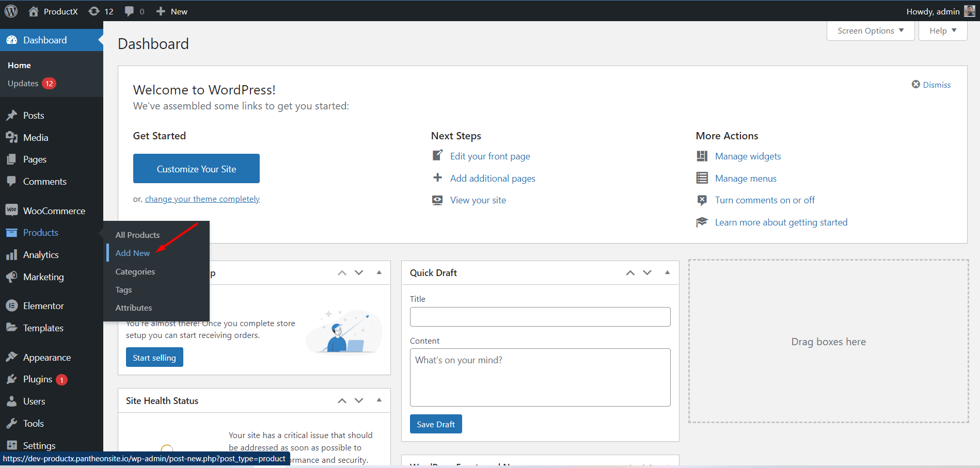Dismiss the Welcome to WordPress panel
Screen dimensions: 980x468
pyautogui.click(x=931, y=85)
